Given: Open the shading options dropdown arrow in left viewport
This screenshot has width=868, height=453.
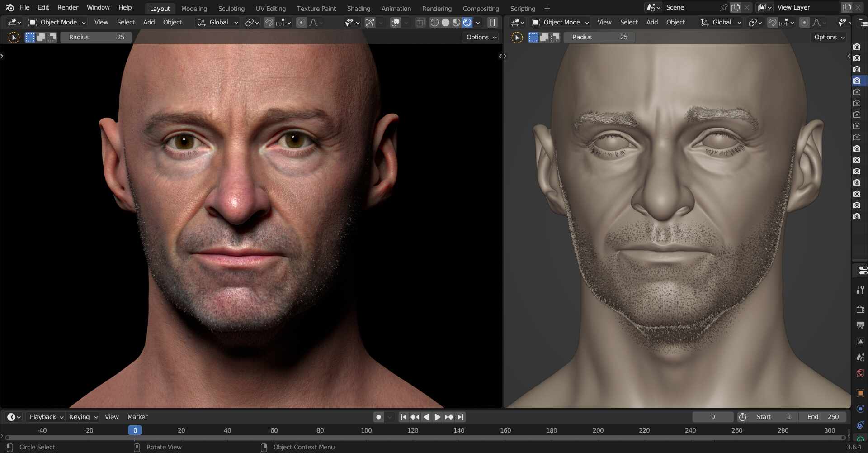Looking at the screenshot, I should tap(478, 22).
